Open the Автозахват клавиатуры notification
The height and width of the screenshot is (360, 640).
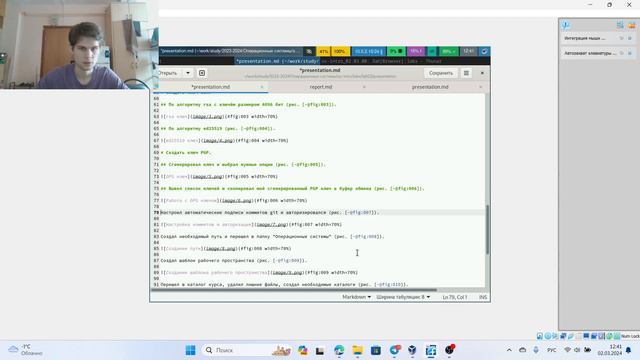click(x=590, y=53)
